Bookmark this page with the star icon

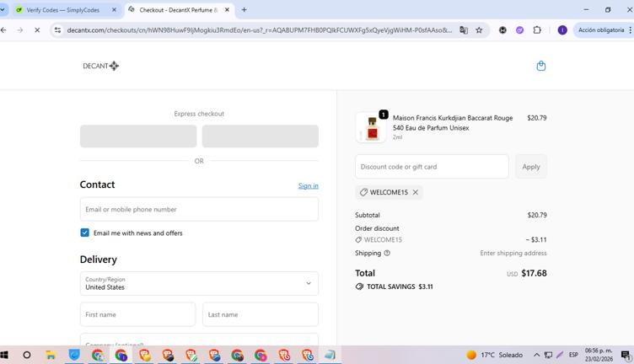(x=479, y=29)
